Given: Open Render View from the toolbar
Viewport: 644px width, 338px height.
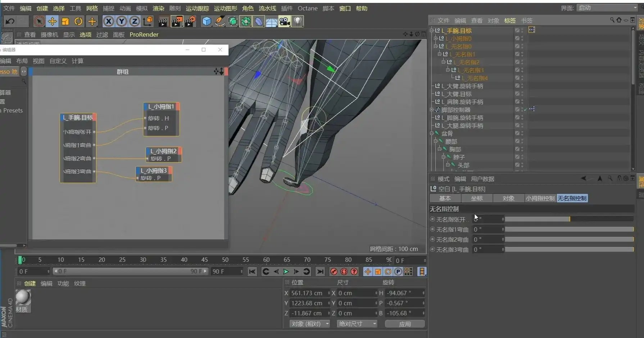Looking at the screenshot, I should (x=163, y=21).
